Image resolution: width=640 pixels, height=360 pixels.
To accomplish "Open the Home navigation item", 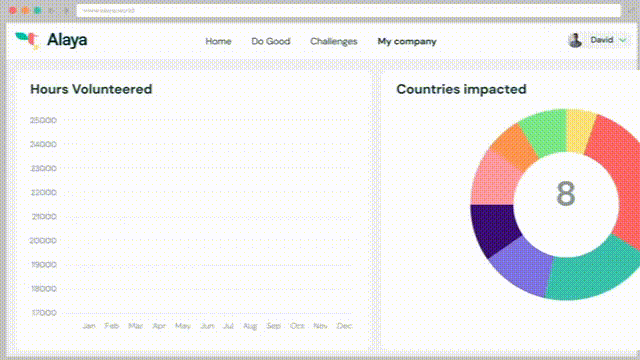I will [x=218, y=41].
